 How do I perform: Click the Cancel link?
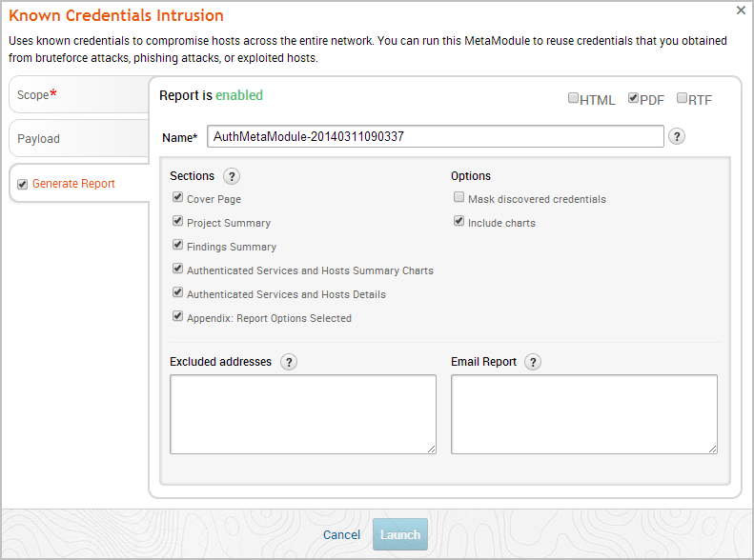[341, 535]
